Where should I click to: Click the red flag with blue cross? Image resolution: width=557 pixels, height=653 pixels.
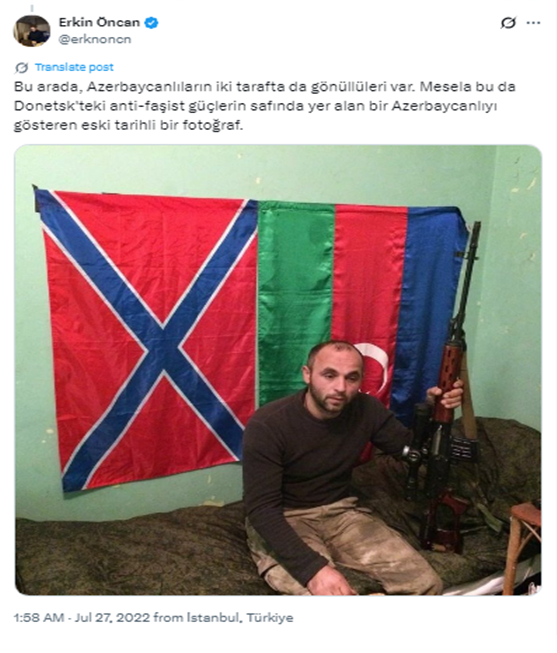(148, 339)
